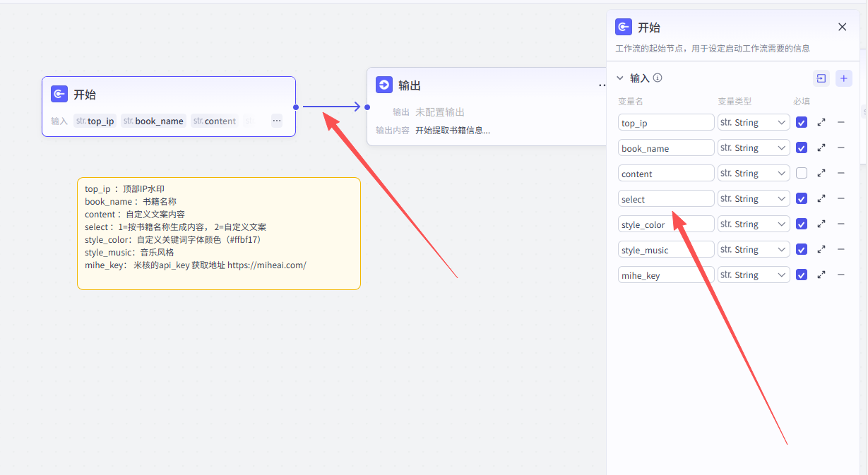This screenshot has height=475, width=868.
Task: Delete the select variable using minus icon
Action: (840, 199)
